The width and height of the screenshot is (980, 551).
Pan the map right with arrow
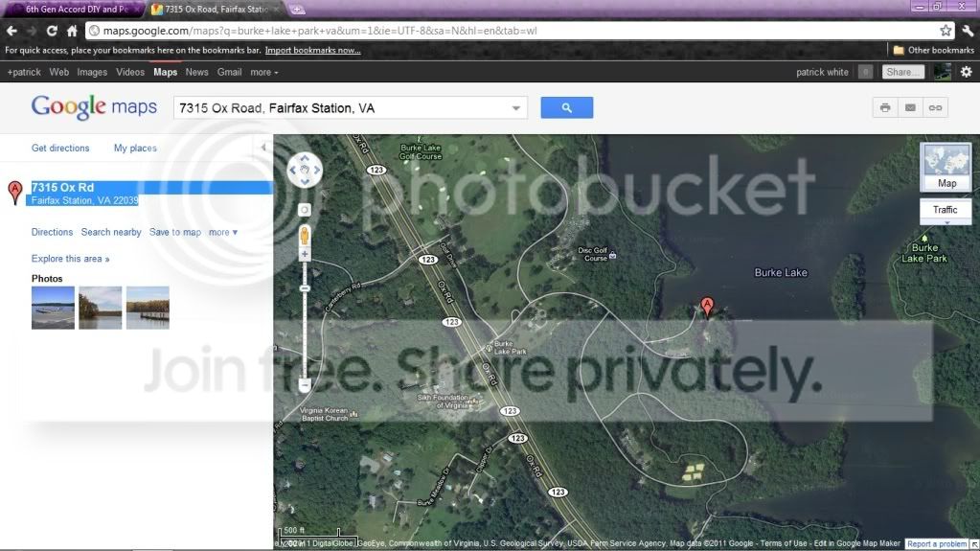pyautogui.click(x=317, y=170)
